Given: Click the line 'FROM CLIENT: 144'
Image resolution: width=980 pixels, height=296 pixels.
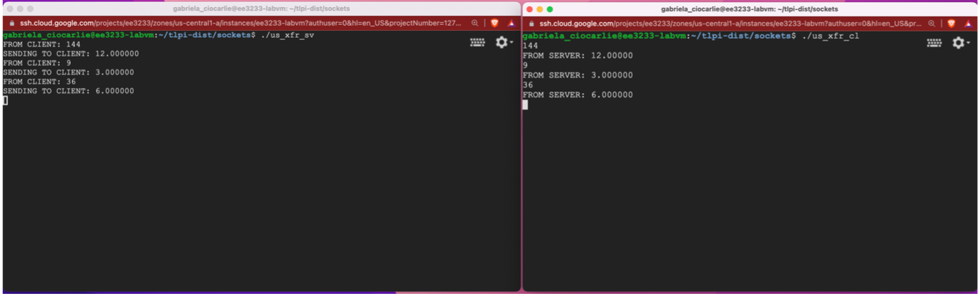Looking at the screenshot, I should [x=42, y=44].
